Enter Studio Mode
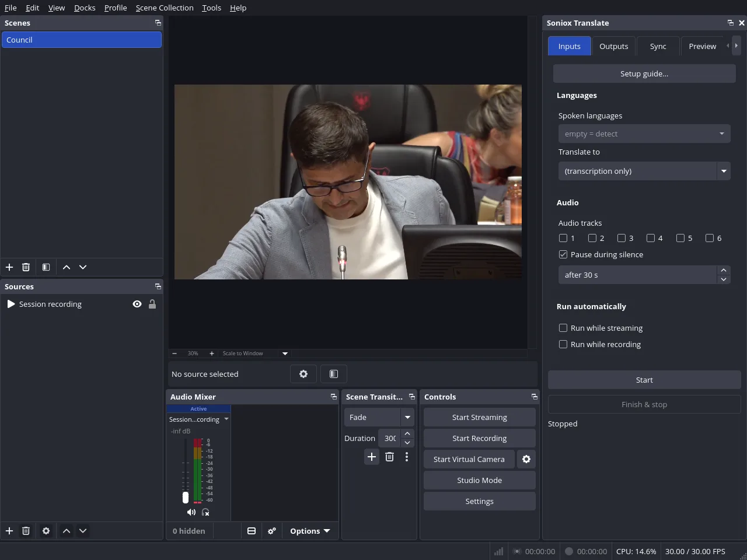 (x=480, y=480)
